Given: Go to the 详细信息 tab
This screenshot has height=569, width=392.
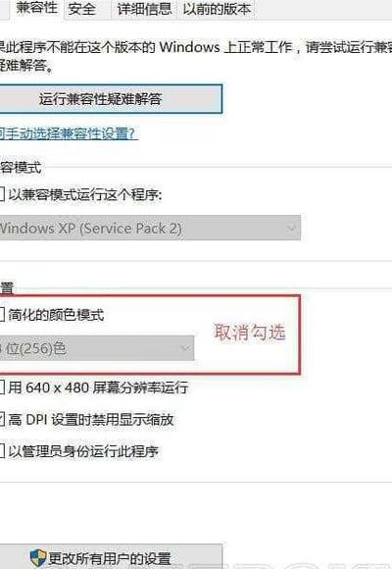Looking at the screenshot, I should tap(144, 9).
